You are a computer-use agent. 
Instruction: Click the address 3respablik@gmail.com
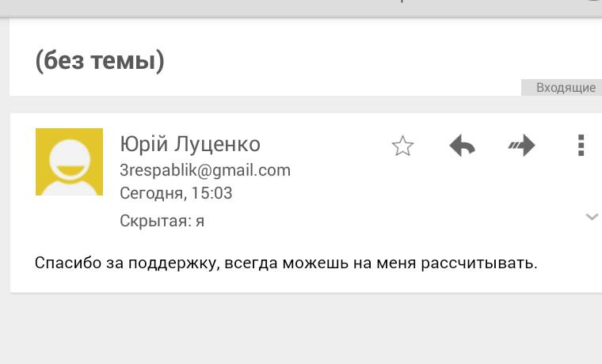click(x=205, y=170)
